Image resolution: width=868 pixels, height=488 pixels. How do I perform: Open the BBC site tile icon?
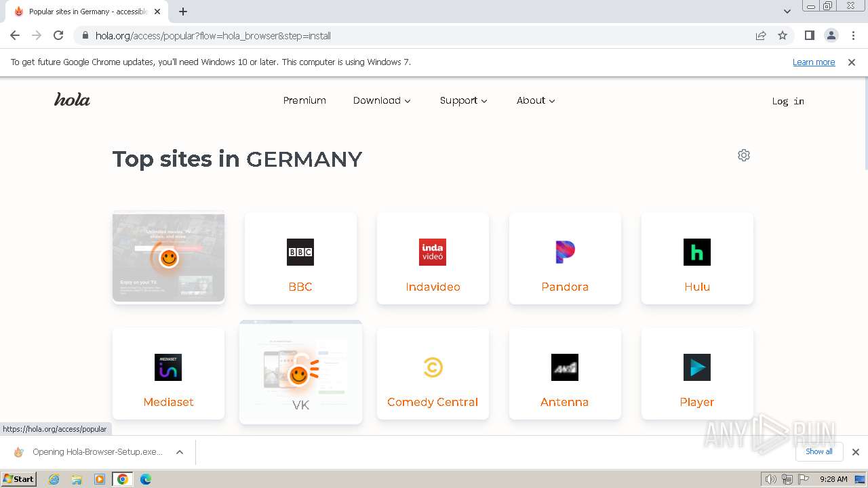pyautogui.click(x=300, y=252)
